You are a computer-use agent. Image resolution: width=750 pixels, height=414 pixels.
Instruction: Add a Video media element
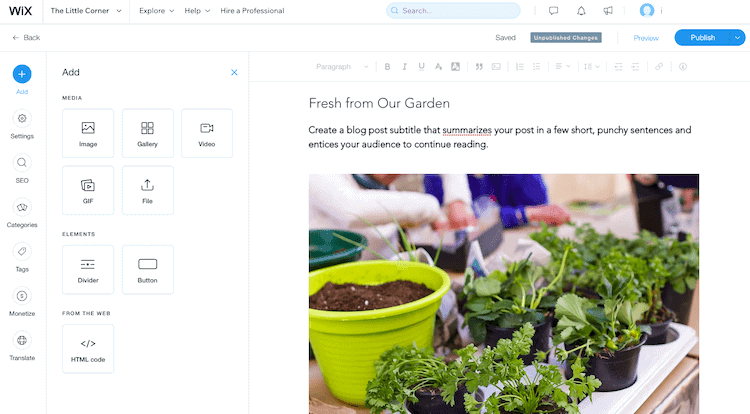point(207,133)
